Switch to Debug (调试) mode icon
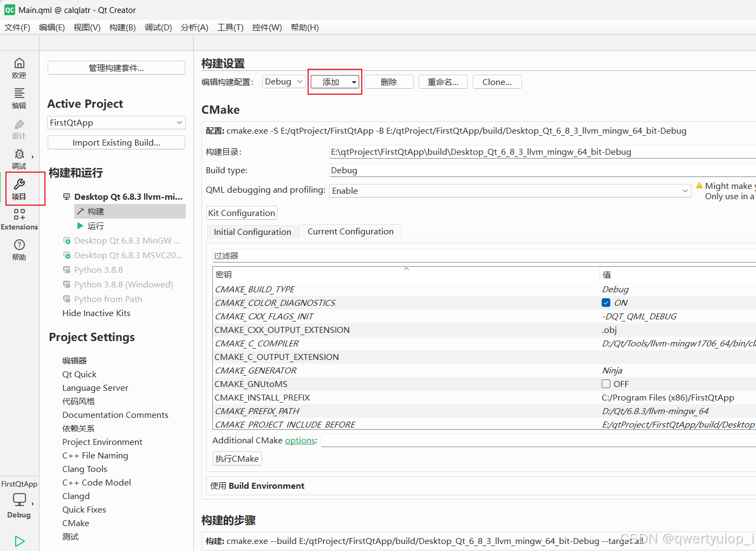The height and width of the screenshot is (551, 756). click(x=19, y=154)
